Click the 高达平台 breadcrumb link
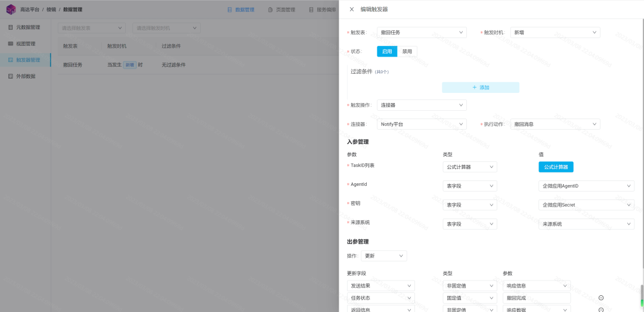This screenshot has height=312, width=644. tap(30, 10)
